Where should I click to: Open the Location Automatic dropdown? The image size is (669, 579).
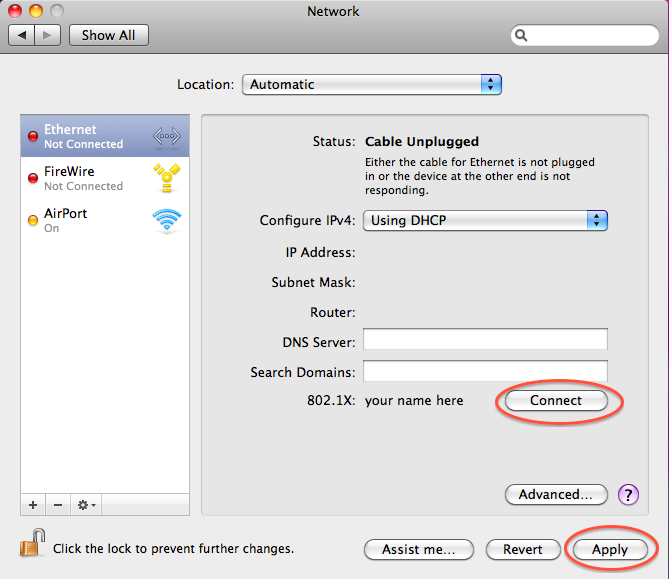point(372,84)
